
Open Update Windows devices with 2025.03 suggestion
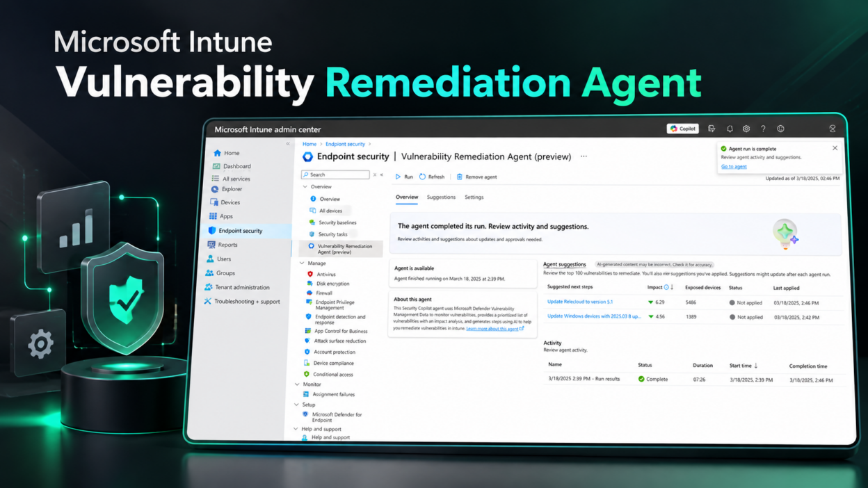tap(594, 316)
